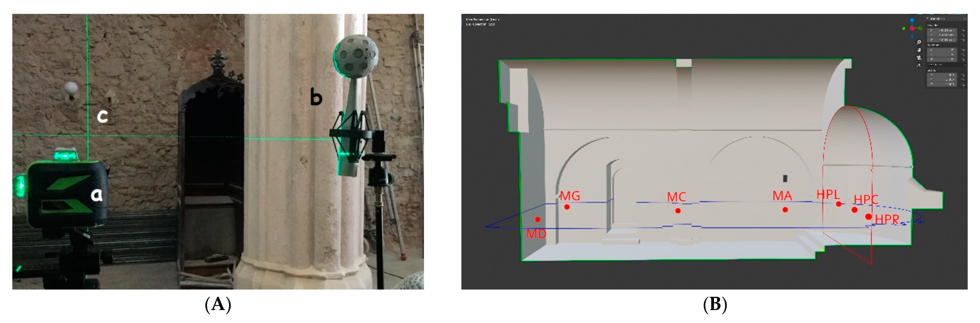This screenshot has height=323, width=980.
Task: Toggle the Location X lock icon
Action: pos(964,31)
